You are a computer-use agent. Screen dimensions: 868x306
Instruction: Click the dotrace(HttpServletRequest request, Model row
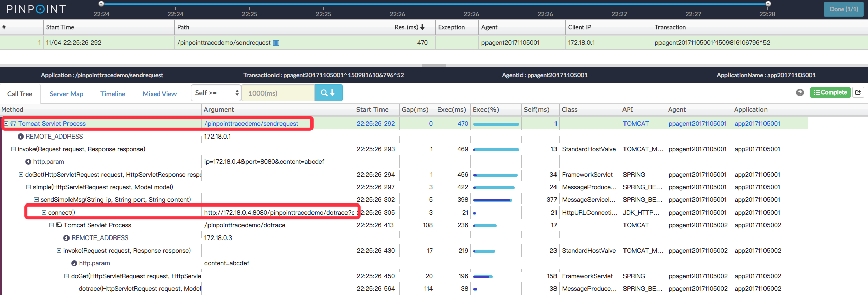(140, 289)
